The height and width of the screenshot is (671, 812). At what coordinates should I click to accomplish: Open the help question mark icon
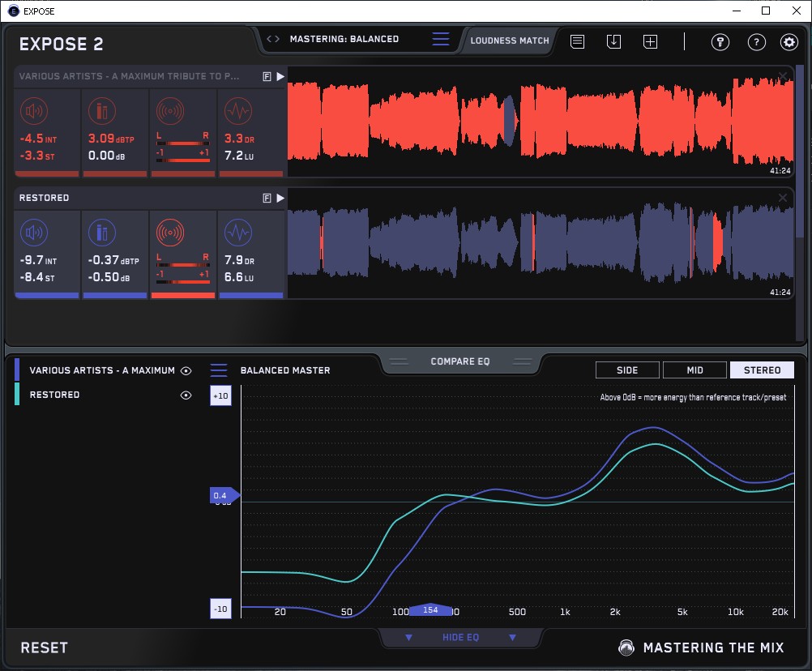pyautogui.click(x=756, y=42)
